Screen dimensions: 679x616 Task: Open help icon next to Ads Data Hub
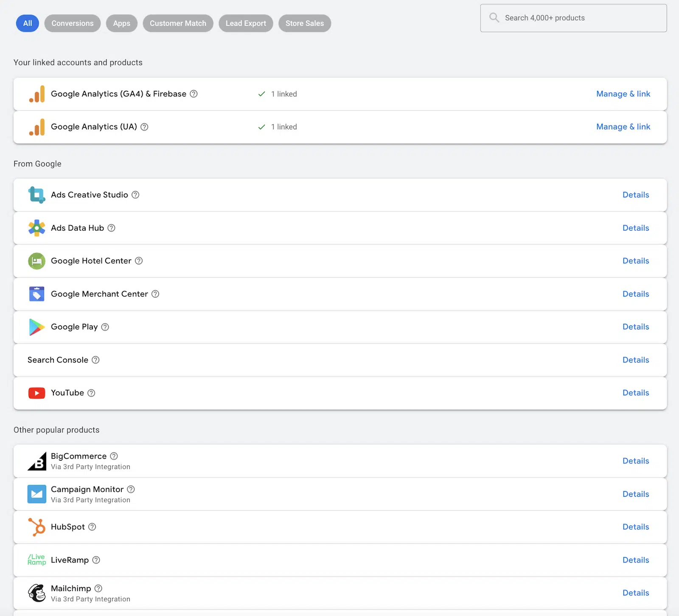[111, 228]
